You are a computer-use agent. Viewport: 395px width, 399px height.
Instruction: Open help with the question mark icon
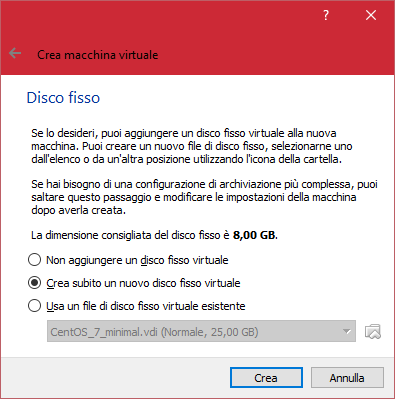[326, 15]
